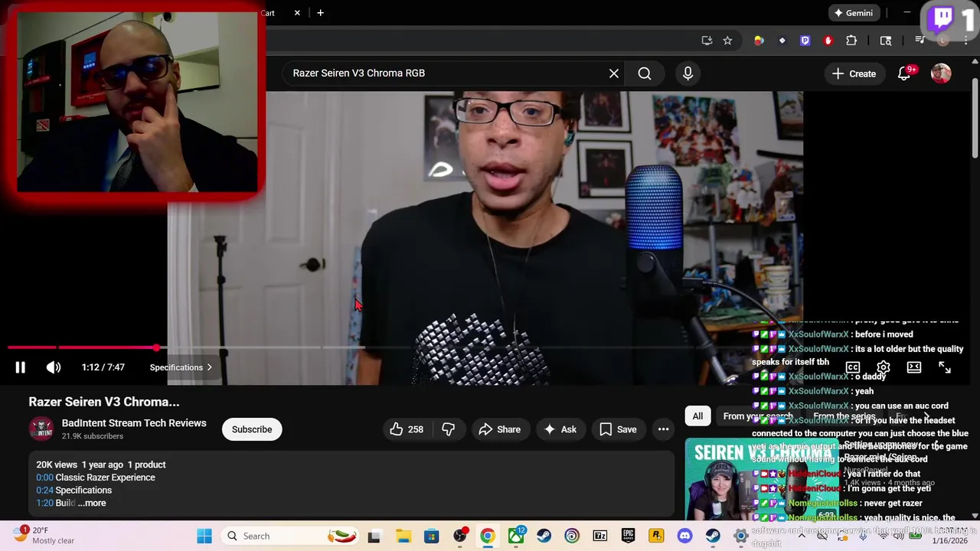Open the Chrome extensions puzzle menu
This screenshot has width=980, height=551.
[851, 41]
